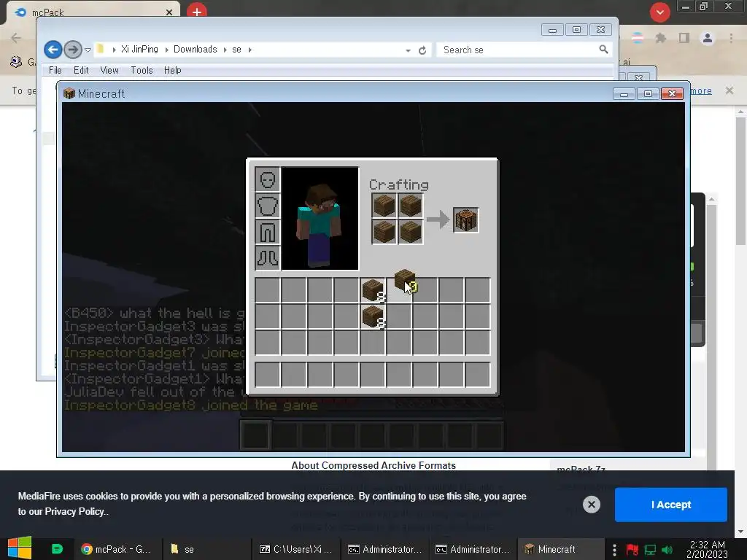
Task: Click the more link in browser infobar
Action: coord(701,90)
